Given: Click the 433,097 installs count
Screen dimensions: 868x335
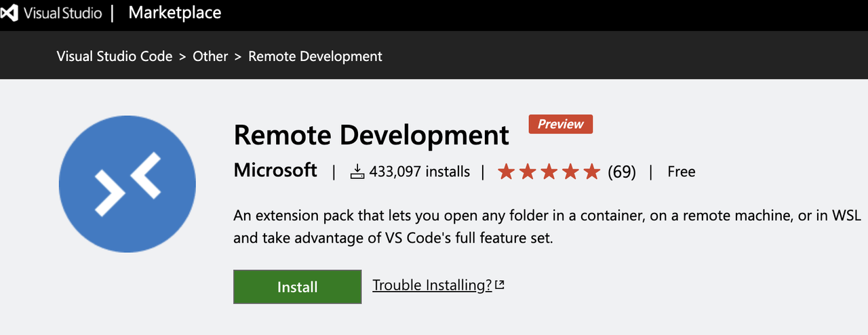Looking at the screenshot, I should pos(420,172).
